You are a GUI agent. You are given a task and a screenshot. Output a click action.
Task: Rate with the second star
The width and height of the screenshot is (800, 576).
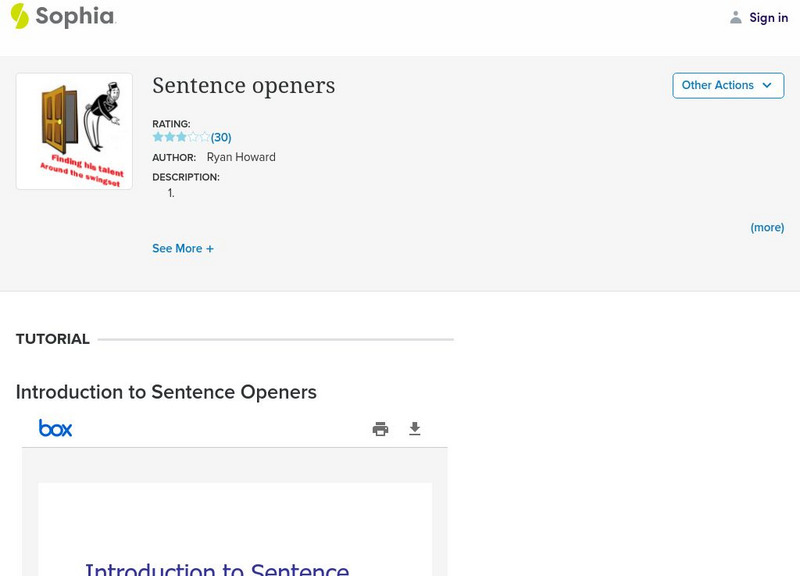(x=169, y=137)
